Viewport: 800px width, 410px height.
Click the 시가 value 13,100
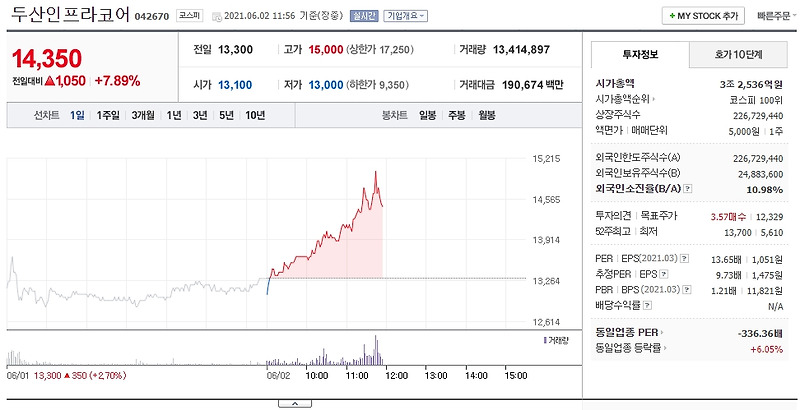click(x=235, y=85)
